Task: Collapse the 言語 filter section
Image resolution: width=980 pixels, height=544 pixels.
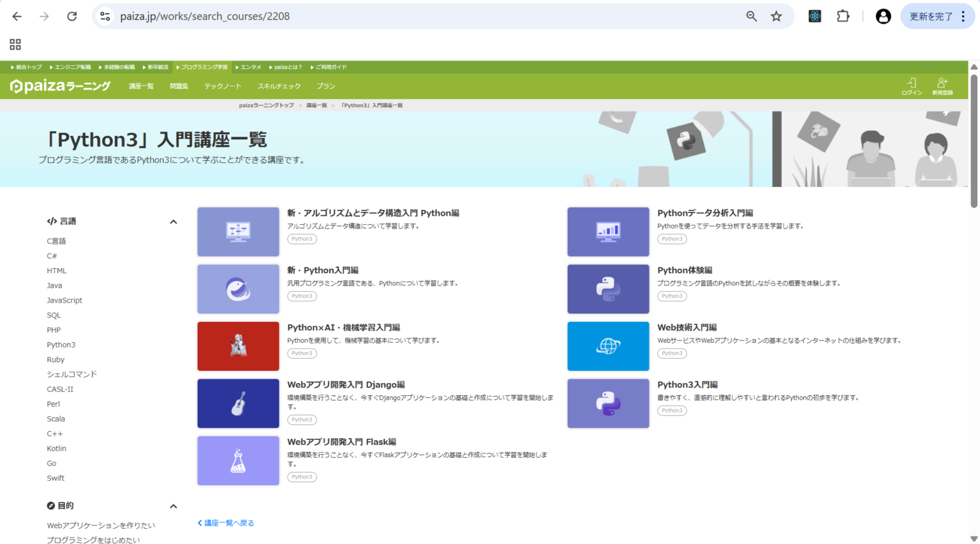Action: tap(173, 222)
